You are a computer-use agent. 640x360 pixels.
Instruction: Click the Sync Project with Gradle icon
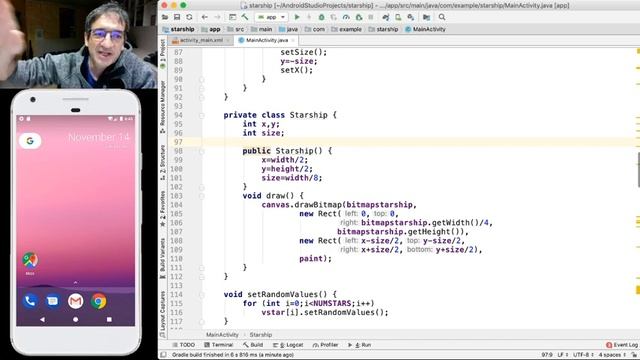pyautogui.click(x=386, y=17)
